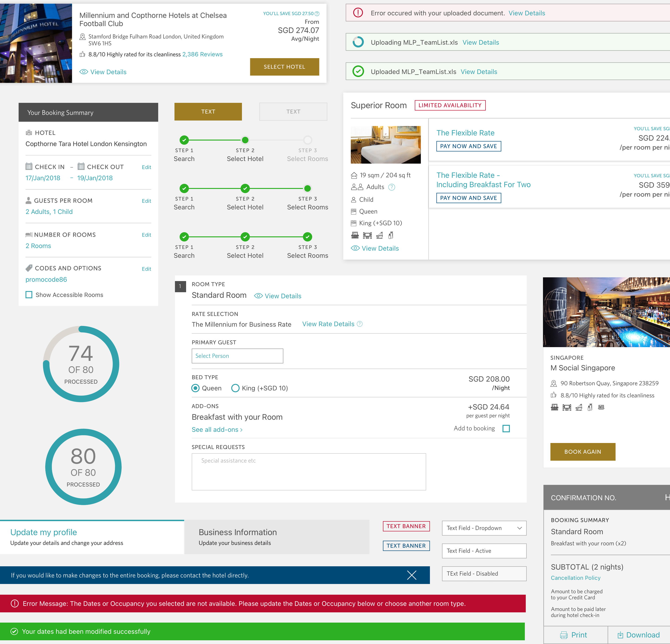The width and height of the screenshot is (670, 644).
Task: Click the help icon beside View Rate Details
Action: pyautogui.click(x=360, y=324)
